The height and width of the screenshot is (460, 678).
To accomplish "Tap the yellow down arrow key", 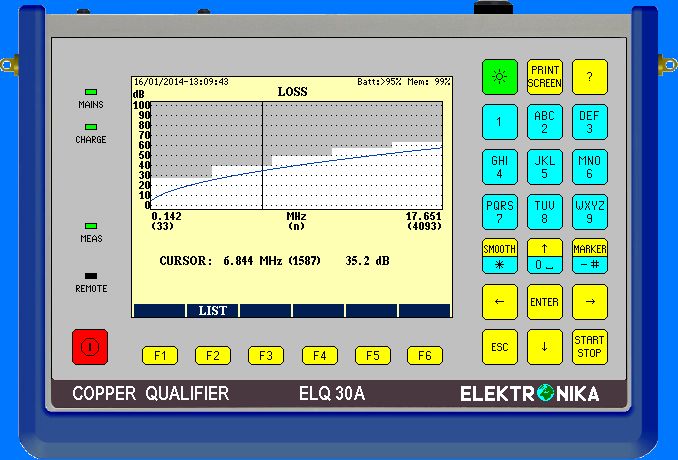I will coord(544,347).
